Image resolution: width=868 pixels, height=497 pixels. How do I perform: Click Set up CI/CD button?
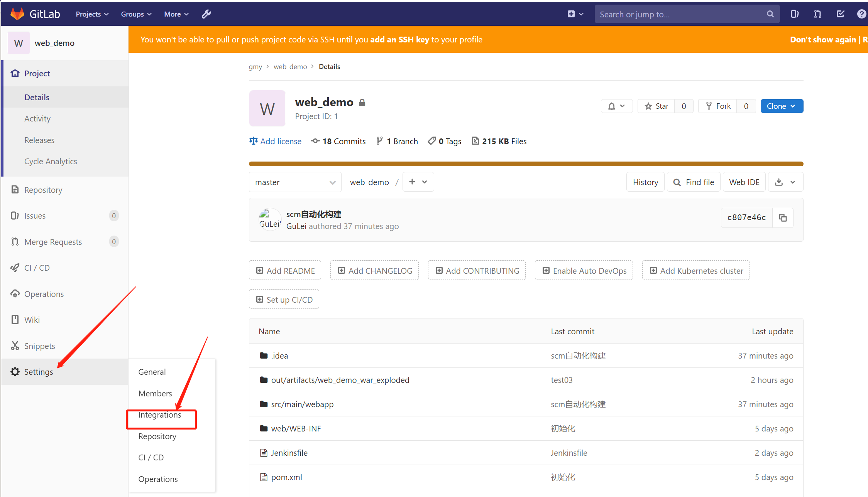[284, 300]
